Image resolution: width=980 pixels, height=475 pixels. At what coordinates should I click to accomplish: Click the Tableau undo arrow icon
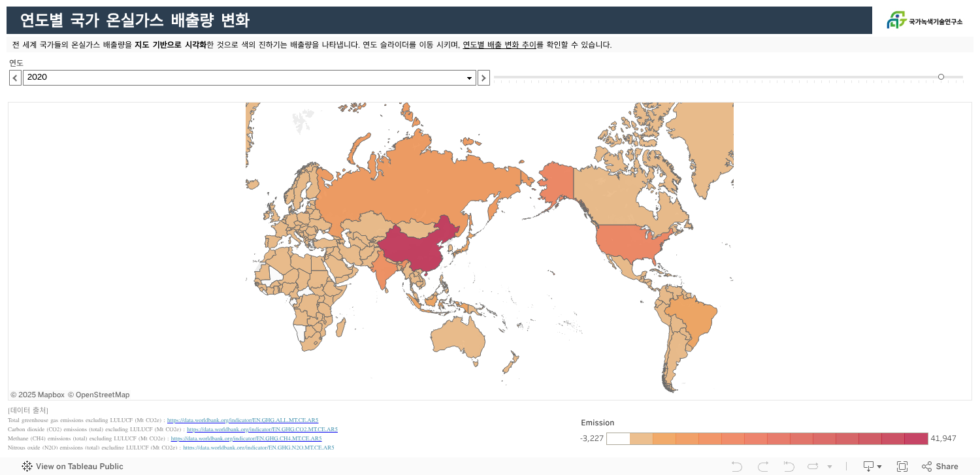coord(736,467)
